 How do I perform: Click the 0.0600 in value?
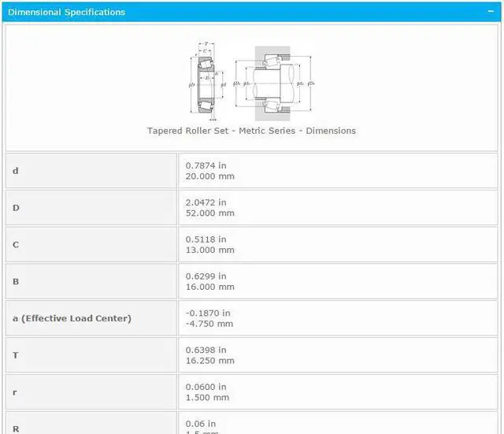click(x=206, y=387)
